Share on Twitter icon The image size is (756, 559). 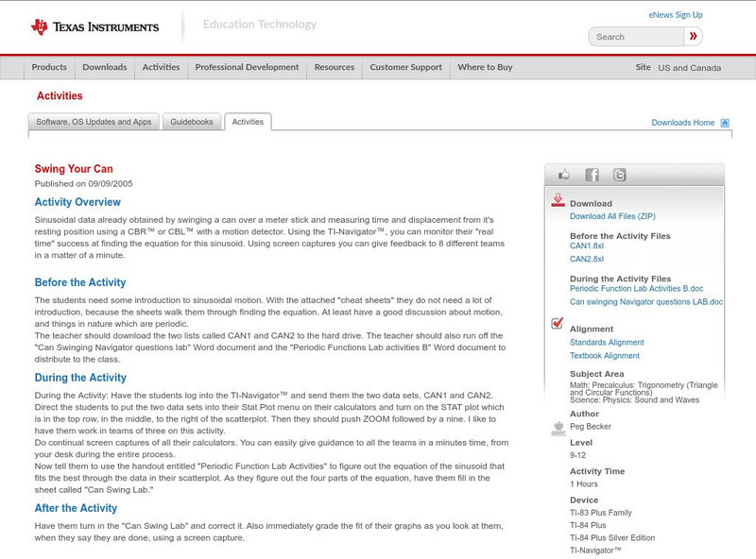[x=620, y=175]
